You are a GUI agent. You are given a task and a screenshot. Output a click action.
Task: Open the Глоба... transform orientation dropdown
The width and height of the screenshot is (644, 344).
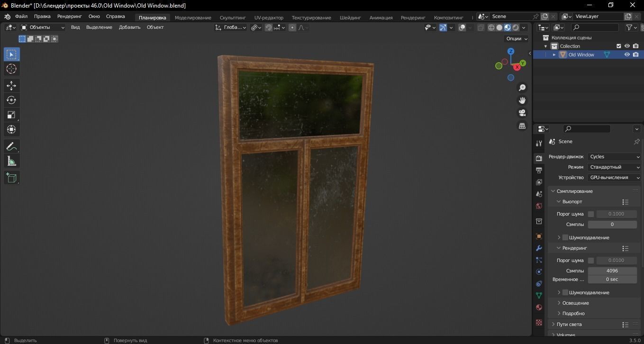tap(231, 27)
